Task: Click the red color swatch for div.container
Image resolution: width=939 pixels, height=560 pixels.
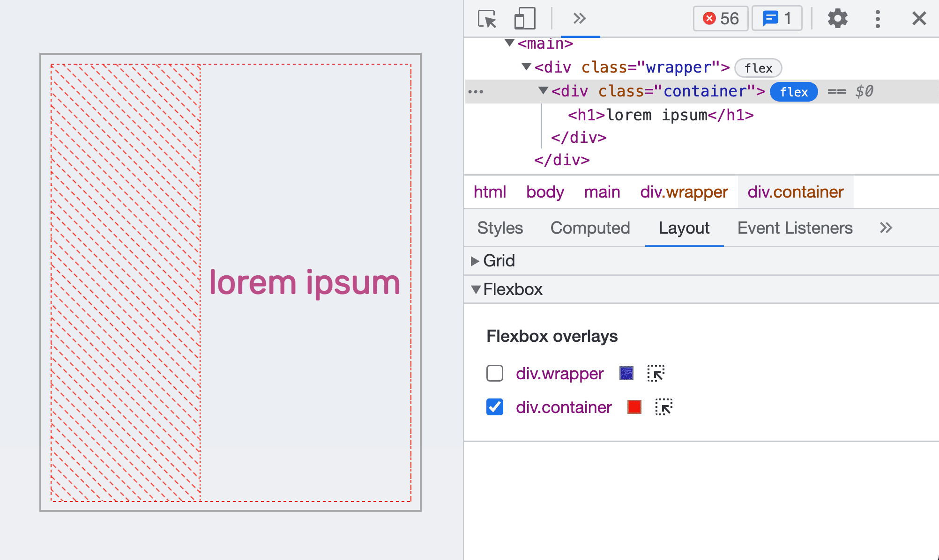Action: [633, 407]
